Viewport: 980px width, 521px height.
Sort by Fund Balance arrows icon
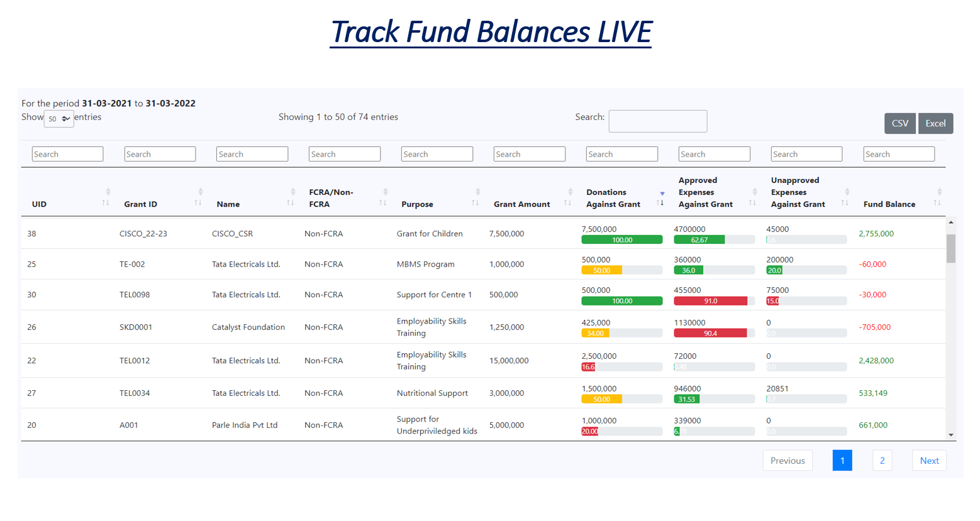coord(938,197)
